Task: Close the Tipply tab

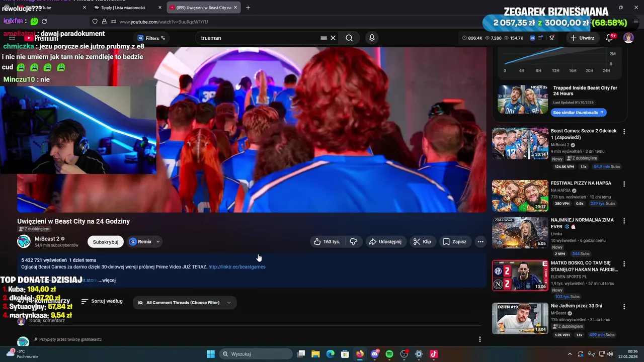Action: (160, 8)
